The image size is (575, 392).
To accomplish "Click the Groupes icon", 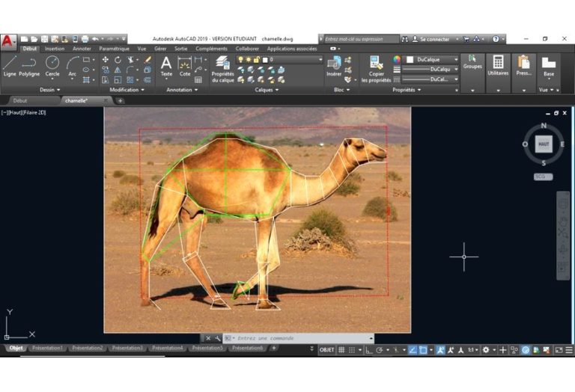I will click(x=472, y=61).
